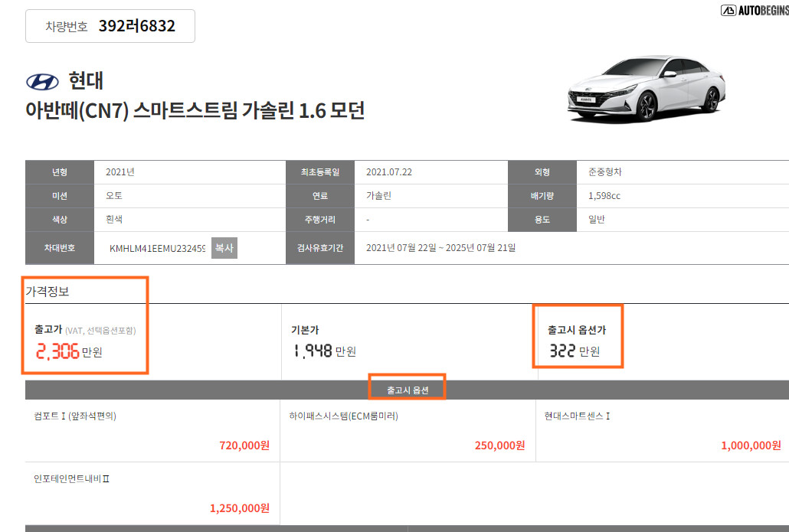Screen dimensions: 789x532
Task: Click the 720,000원 price
Action: tap(244, 446)
